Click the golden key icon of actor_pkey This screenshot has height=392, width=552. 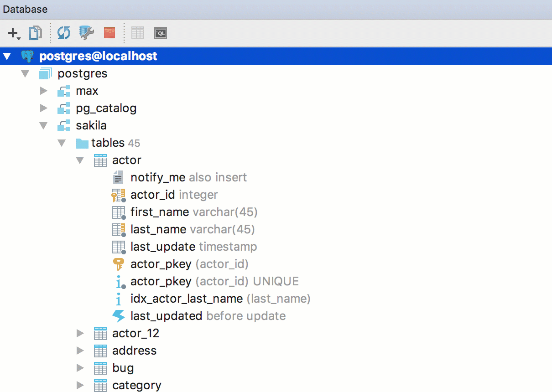[119, 264]
